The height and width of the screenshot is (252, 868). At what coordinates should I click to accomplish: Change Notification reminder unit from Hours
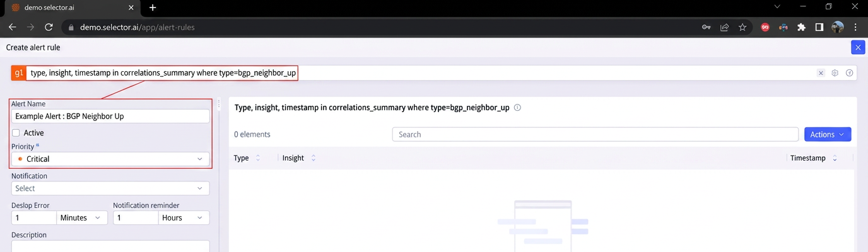pyautogui.click(x=184, y=217)
